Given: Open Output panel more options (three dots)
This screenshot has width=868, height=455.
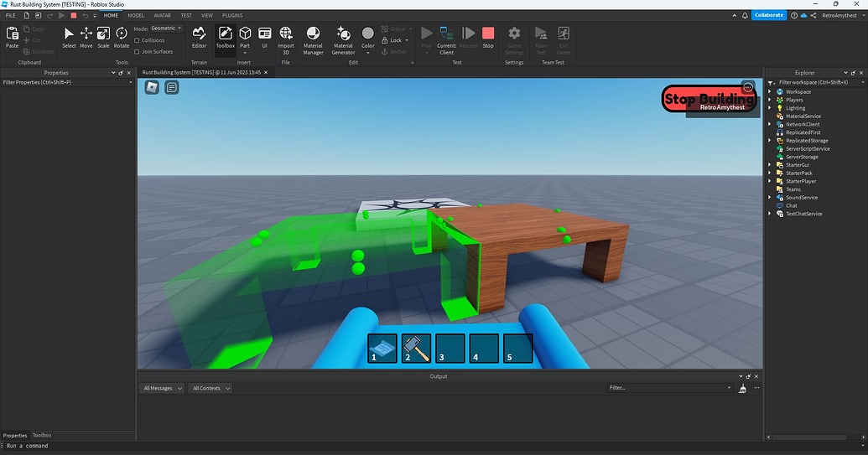Looking at the screenshot, I should tap(756, 388).
